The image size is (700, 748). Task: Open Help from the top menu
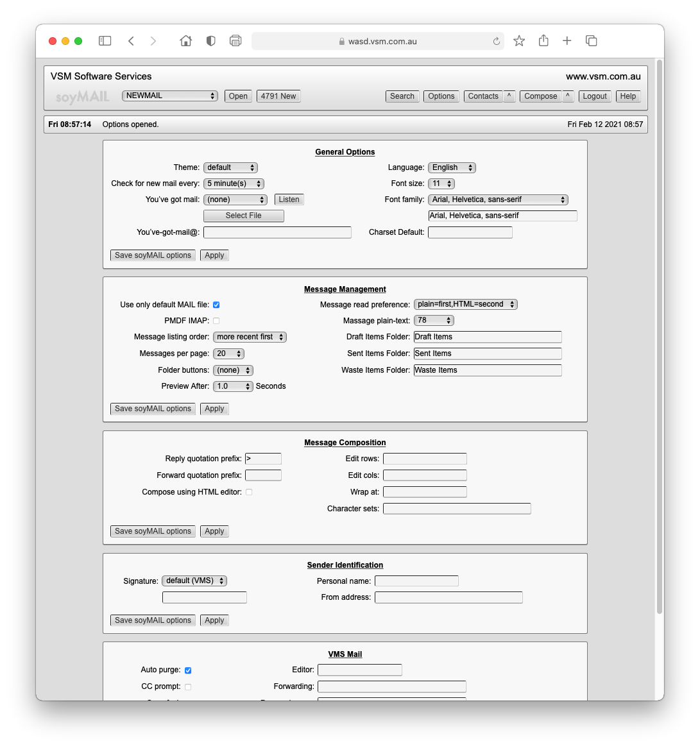point(628,96)
